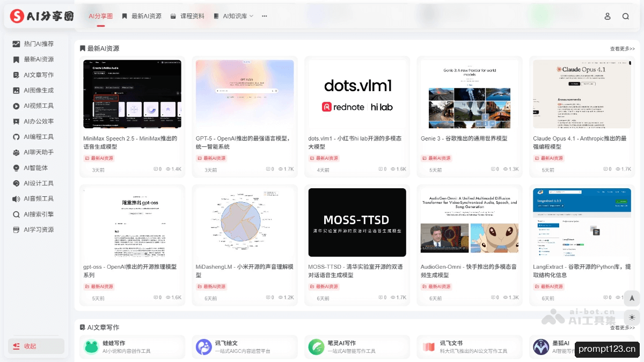Click the AI搜索引擎 magnifier icon in the sidebar

click(x=16, y=215)
